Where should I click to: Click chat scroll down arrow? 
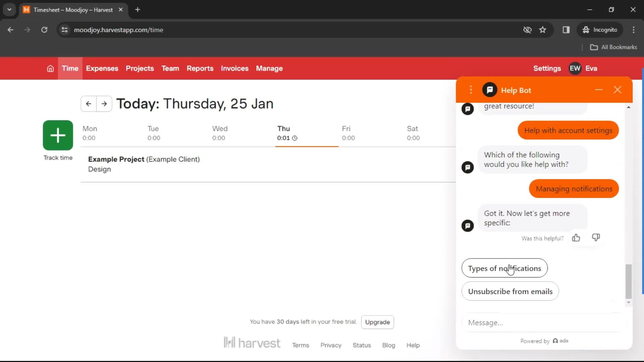coord(629,302)
